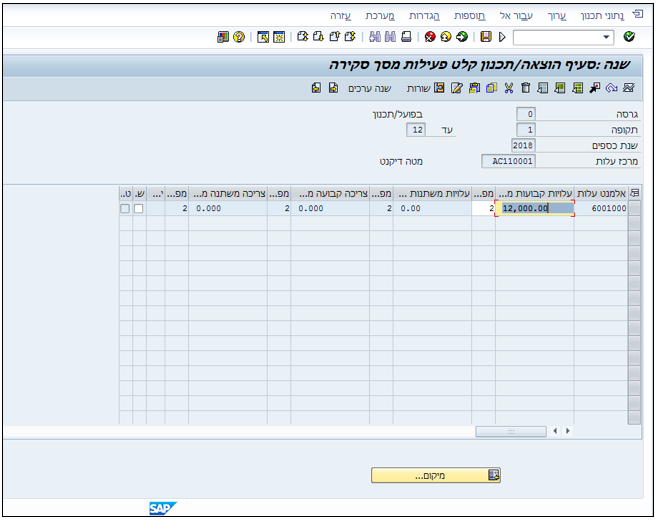
Task: Move the table's horizontal scrollbar thumb
Action: [511, 431]
